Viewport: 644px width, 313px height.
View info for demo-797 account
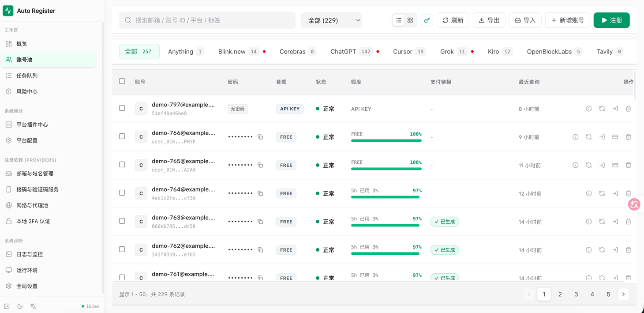pos(589,109)
